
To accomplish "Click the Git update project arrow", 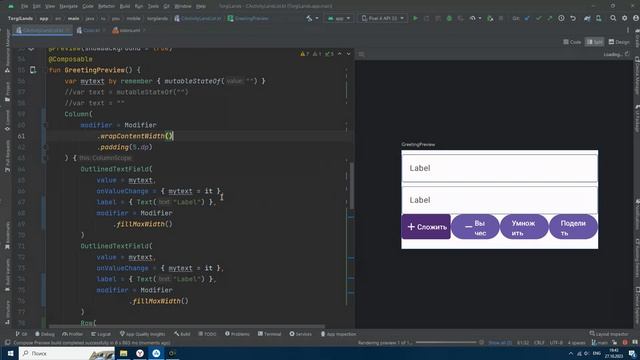I will 527,18.
